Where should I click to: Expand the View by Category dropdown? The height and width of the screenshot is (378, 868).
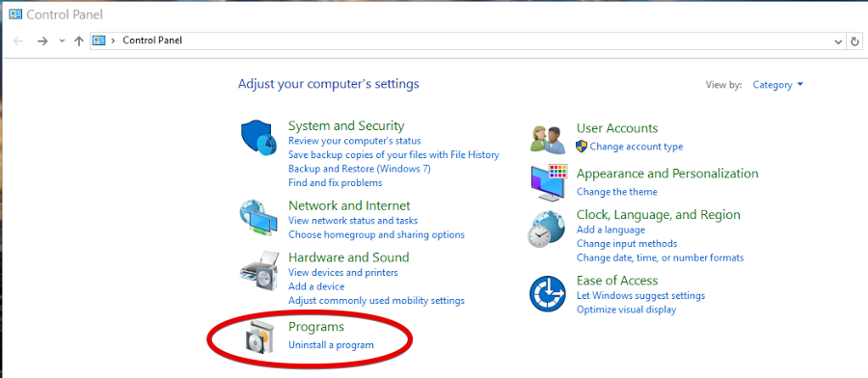pyautogui.click(x=777, y=85)
